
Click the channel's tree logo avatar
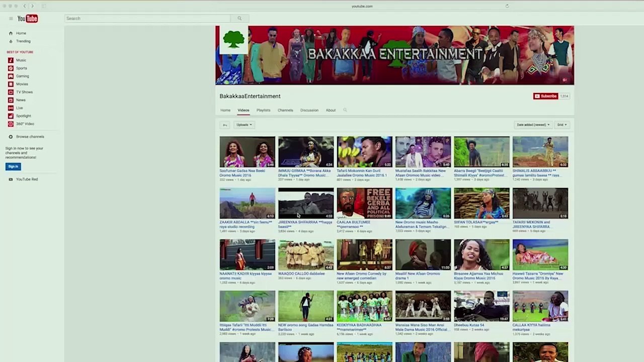[234, 40]
